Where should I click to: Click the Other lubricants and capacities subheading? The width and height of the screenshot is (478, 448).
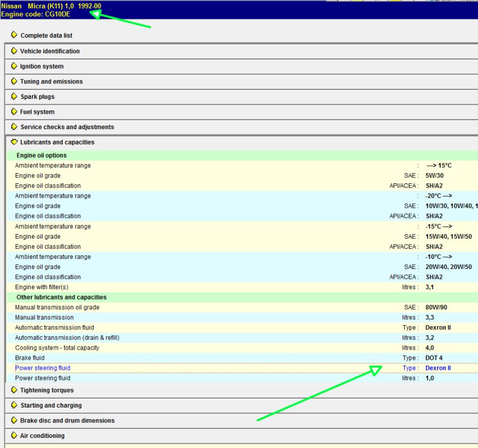point(61,297)
